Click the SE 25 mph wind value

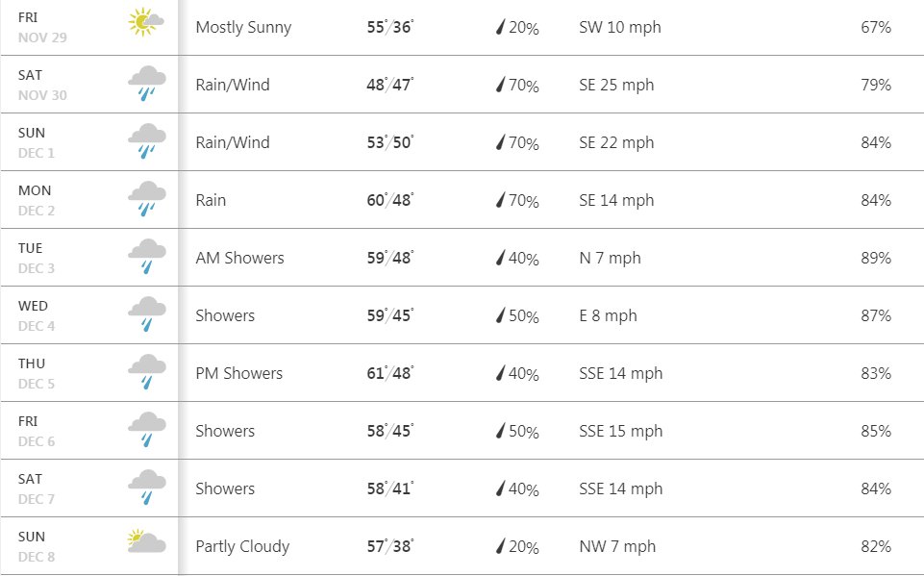click(x=616, y=85)
